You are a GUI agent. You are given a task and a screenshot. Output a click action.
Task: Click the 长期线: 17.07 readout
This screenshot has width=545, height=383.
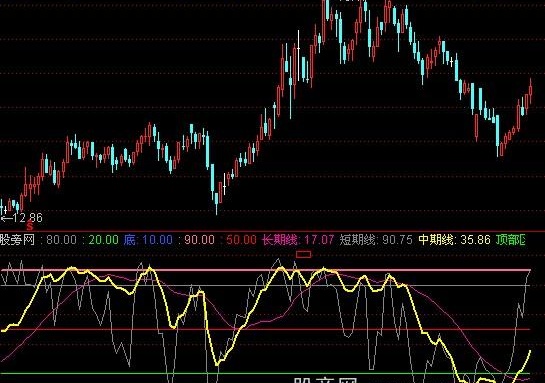(x=298, y=240)
